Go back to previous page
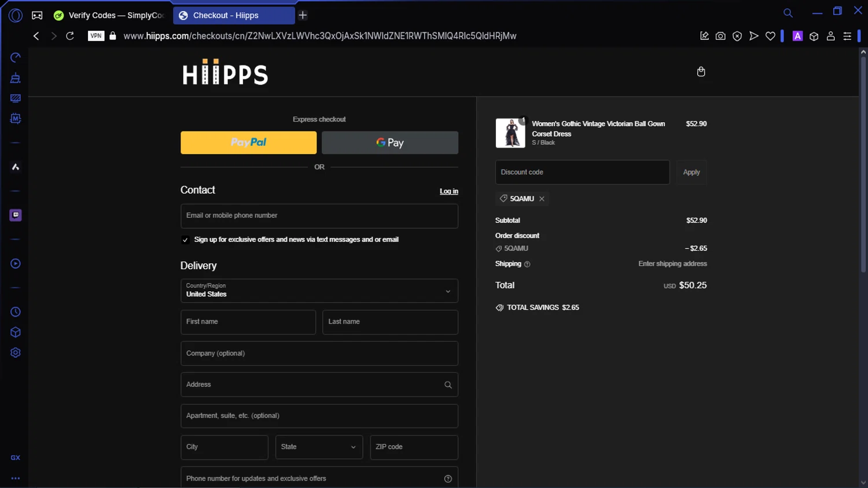The image size is (868, 488). (x=36, y=36)
